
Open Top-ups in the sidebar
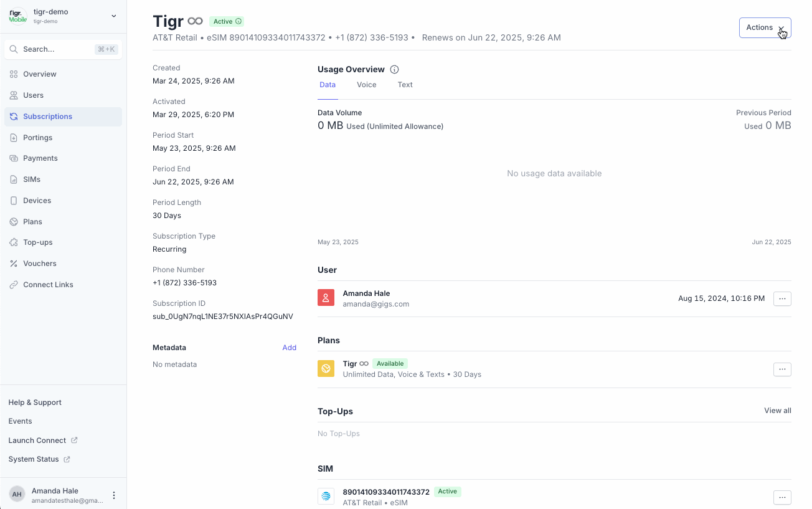pyautogui.click(x=63, y=242)
